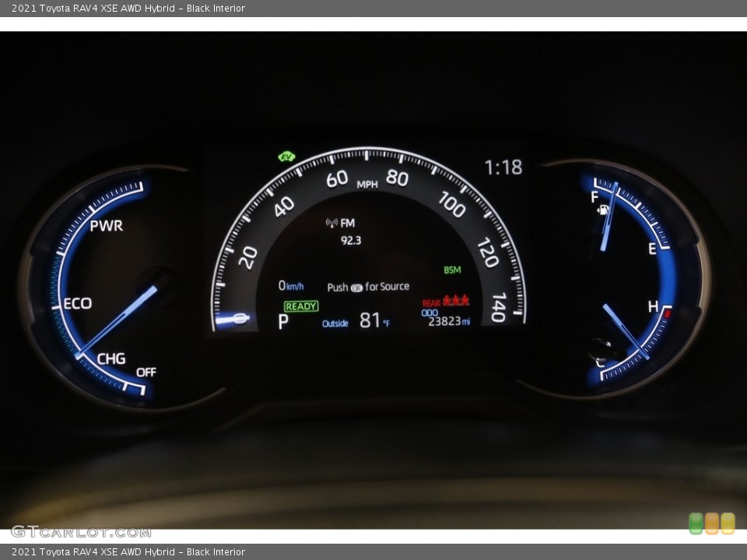Click the FM radio antenna icon
747x560 pixels.
click(x=331, y=222)
